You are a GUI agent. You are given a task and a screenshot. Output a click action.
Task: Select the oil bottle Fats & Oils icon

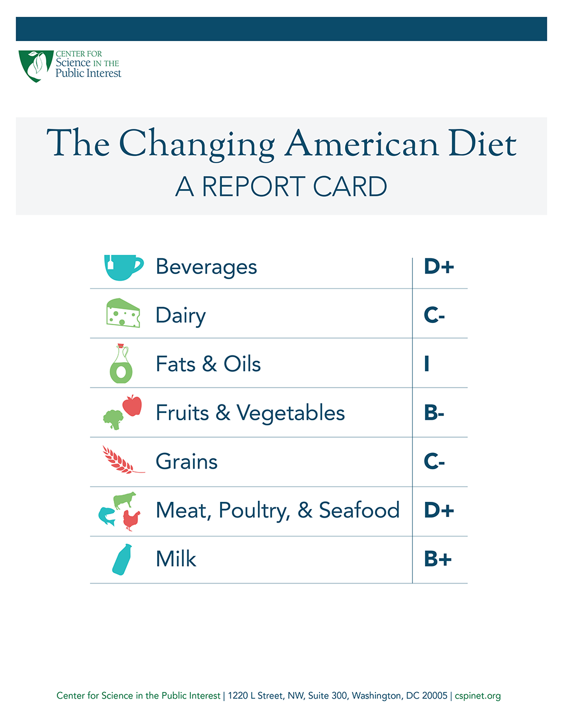pyautogui.click(x=120, y=363)
